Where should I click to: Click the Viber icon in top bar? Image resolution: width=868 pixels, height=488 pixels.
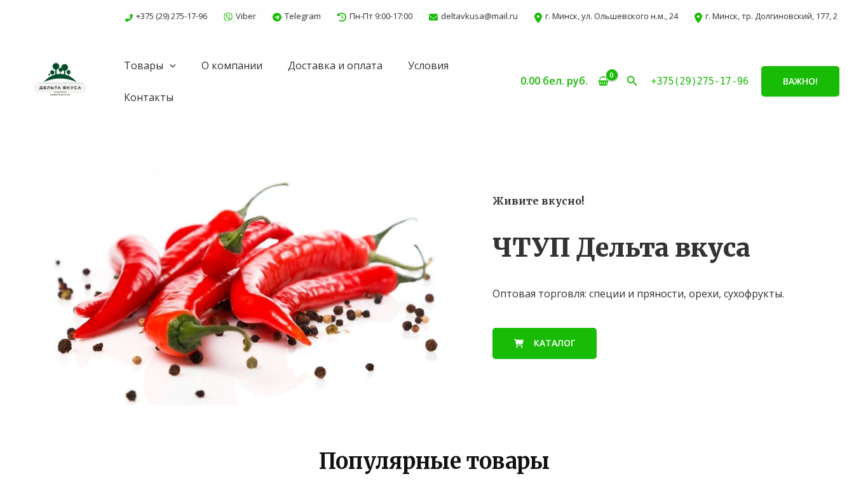pyautogui.click(x=228, y=17)
